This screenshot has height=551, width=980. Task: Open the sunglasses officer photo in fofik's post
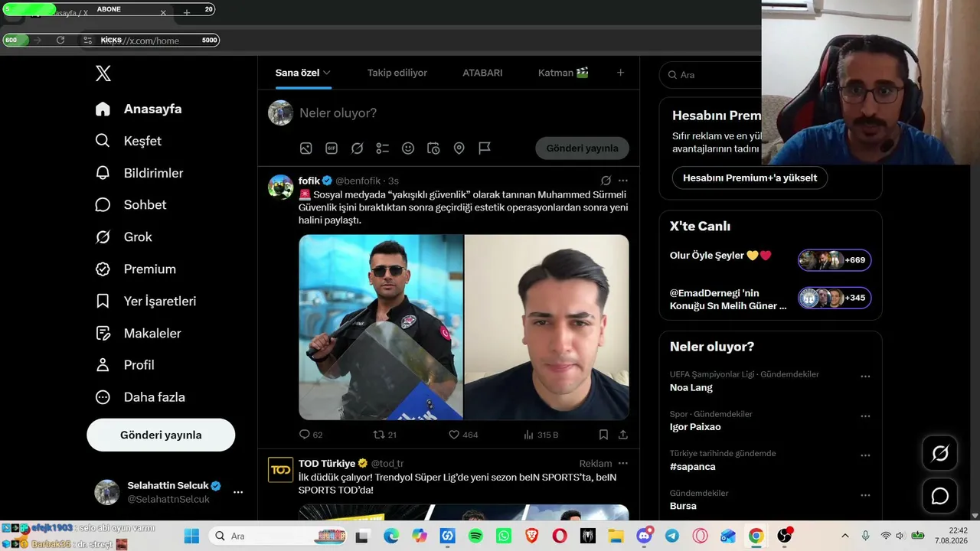[381, 328]
